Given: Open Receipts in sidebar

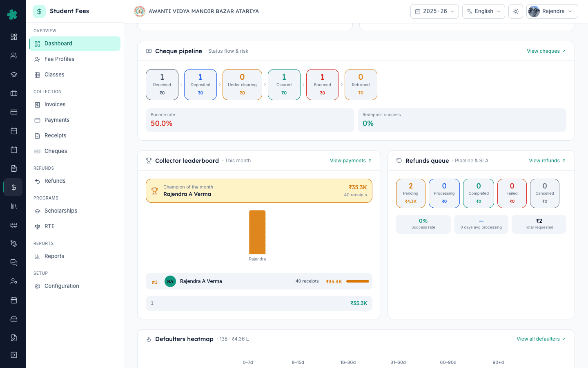Looking at the screenshot, I should [75, 136].
